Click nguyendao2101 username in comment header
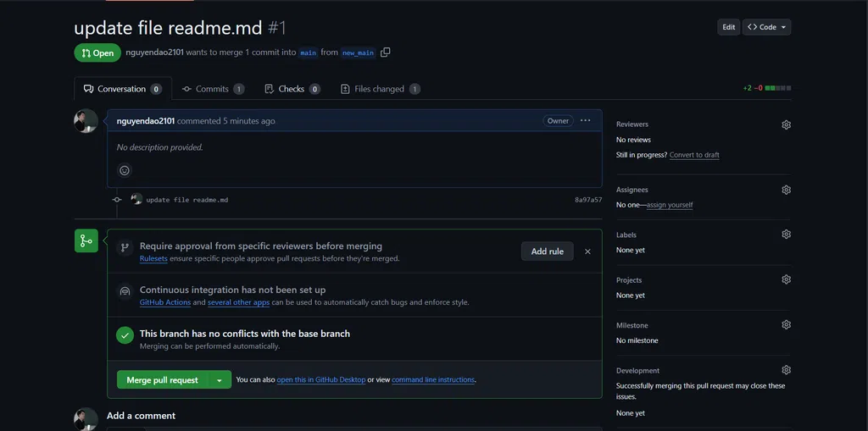 (x=146, y=120)
